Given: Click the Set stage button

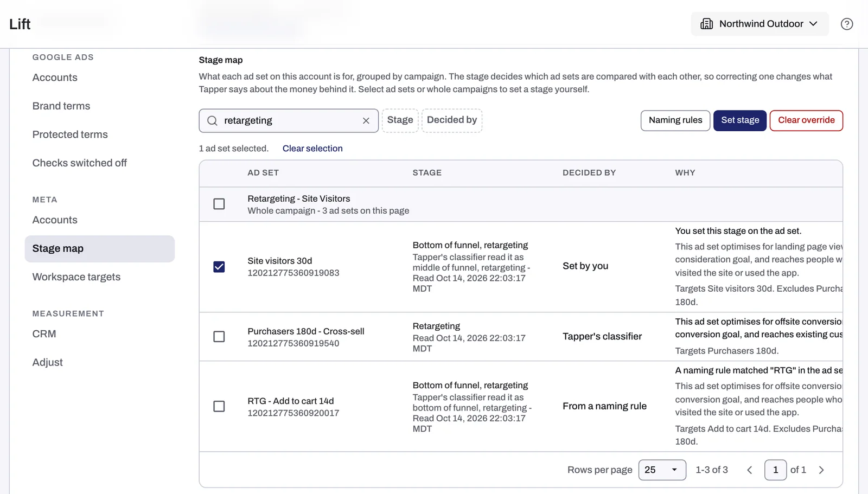Looking at the screenshot, I should (740, 120).
